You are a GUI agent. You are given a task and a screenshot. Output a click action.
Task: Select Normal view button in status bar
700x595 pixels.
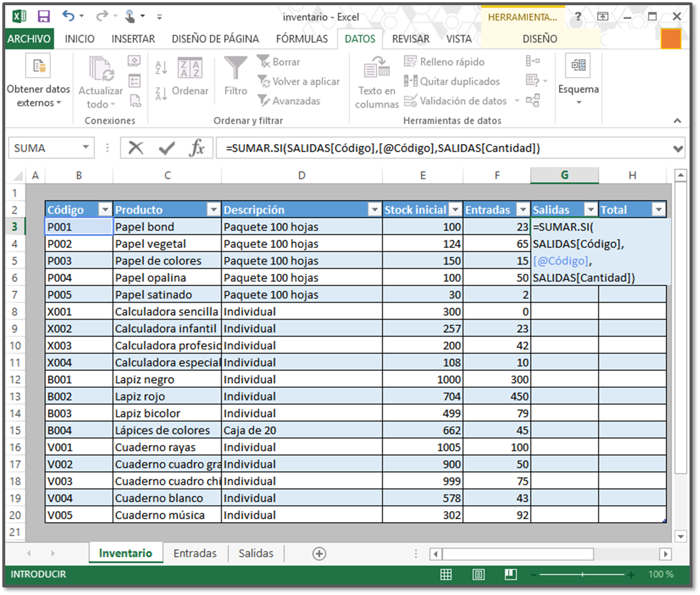tap(446, 575)
